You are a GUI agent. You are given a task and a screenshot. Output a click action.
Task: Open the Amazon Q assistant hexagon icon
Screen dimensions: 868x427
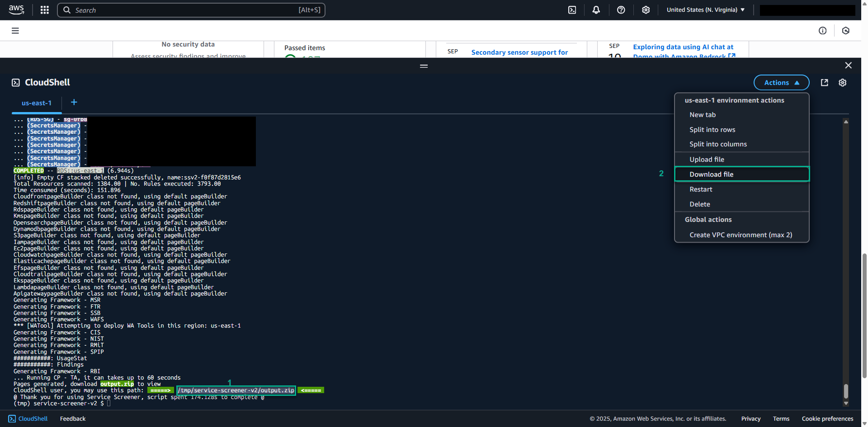[846, 30]
